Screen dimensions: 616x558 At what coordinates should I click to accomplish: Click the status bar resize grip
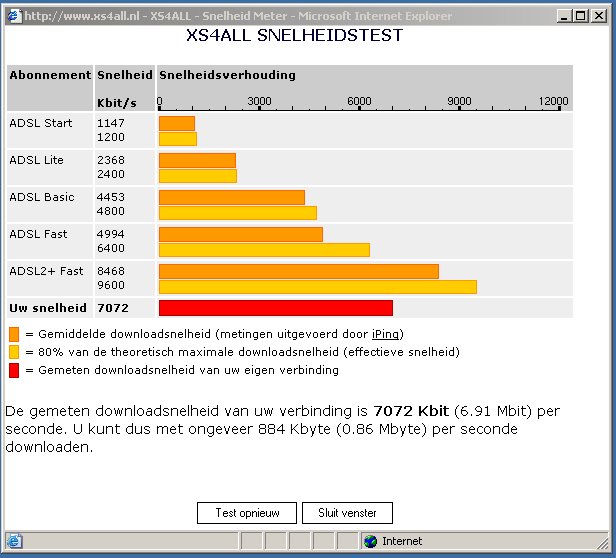click(x=602, y=543)
